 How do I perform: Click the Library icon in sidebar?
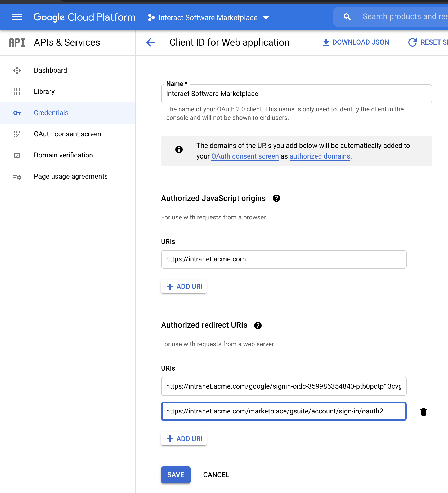tap(17, 92)
